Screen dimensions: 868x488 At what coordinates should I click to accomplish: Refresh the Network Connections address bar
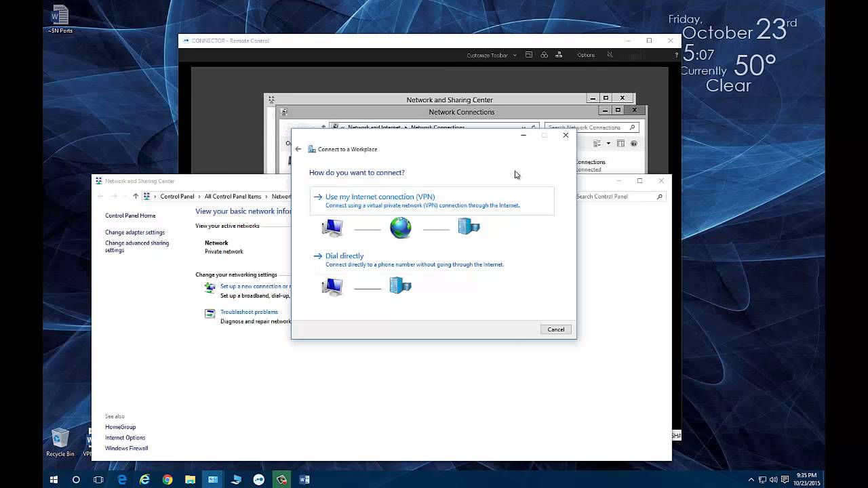pyautogui.click(x=534, y=127)
